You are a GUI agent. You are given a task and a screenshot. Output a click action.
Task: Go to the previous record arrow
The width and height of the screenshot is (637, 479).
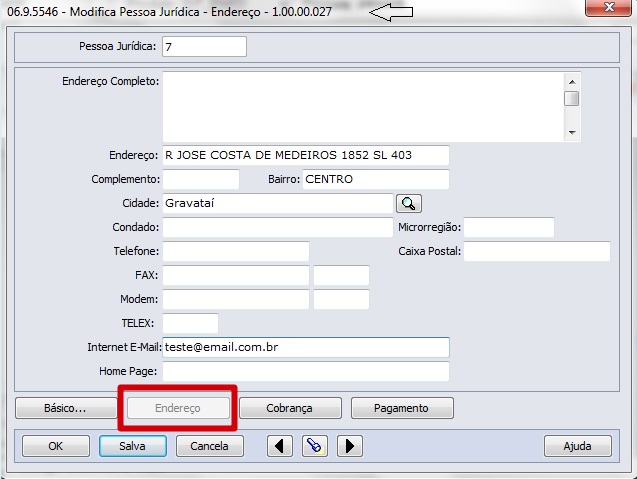[x=280, y=446]
